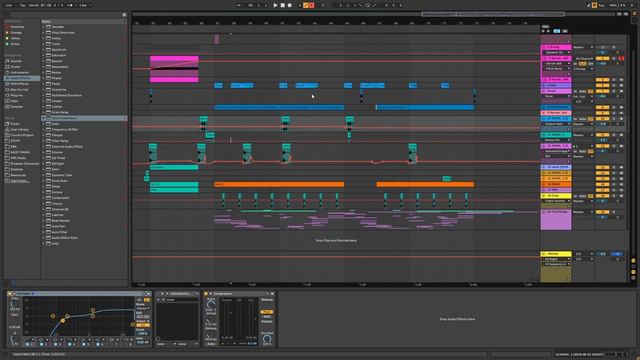The height and width of the screenshot is (360, 640).
Task: Select the Drums category icon
Action: 7,67
